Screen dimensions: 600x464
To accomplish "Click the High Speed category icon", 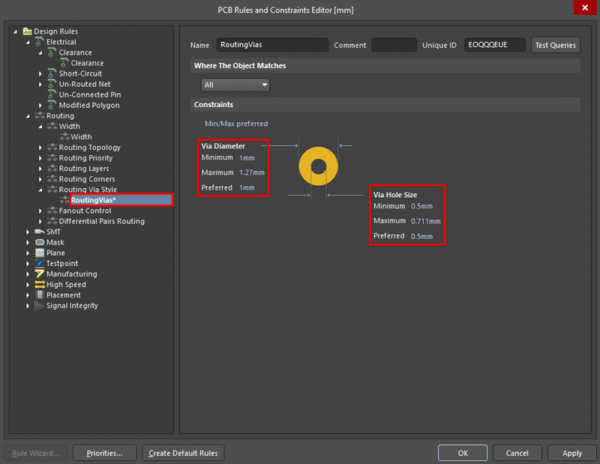I will [x=39, y=285].
